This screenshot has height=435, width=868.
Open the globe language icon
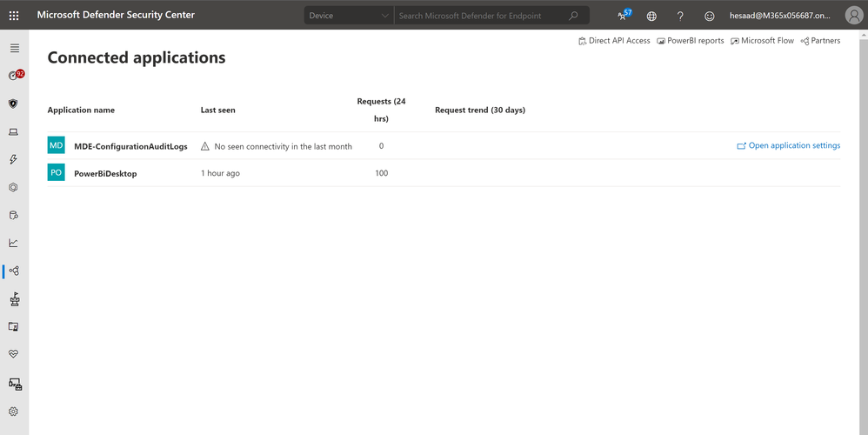[651, 16]
